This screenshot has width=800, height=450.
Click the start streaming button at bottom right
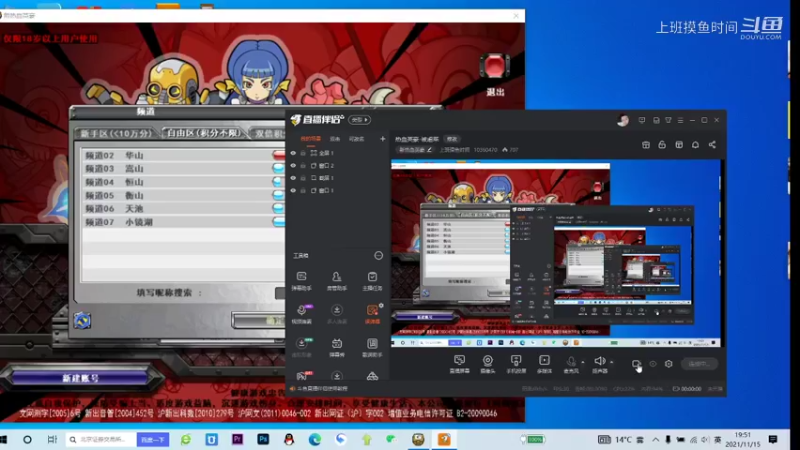(699, 364)
